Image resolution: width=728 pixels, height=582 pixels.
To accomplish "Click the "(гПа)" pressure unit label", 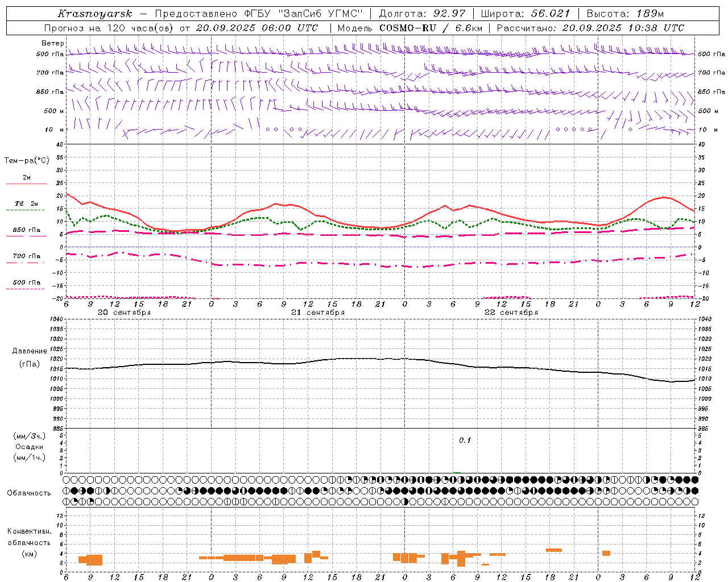I will (29, 364).
